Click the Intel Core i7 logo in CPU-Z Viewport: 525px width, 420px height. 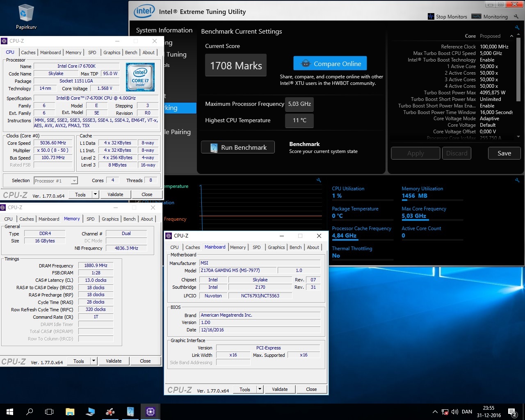pyautogui.click(x=140, y=77)
